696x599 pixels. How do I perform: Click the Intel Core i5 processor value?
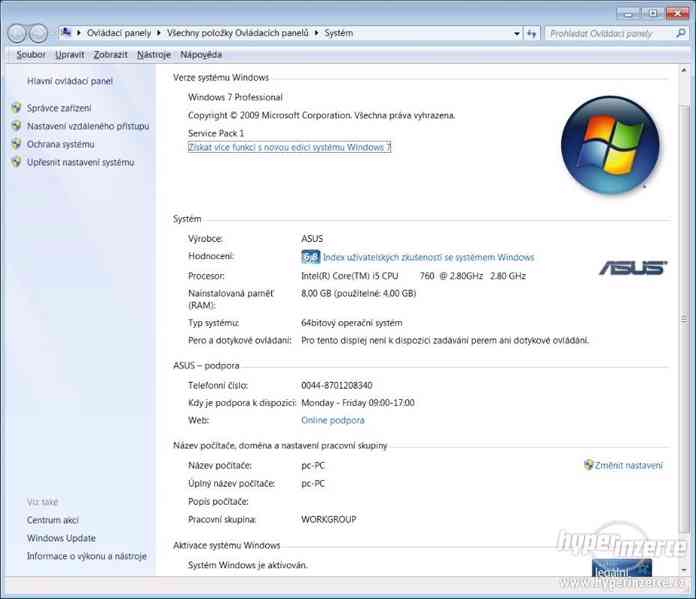(413, 276)
